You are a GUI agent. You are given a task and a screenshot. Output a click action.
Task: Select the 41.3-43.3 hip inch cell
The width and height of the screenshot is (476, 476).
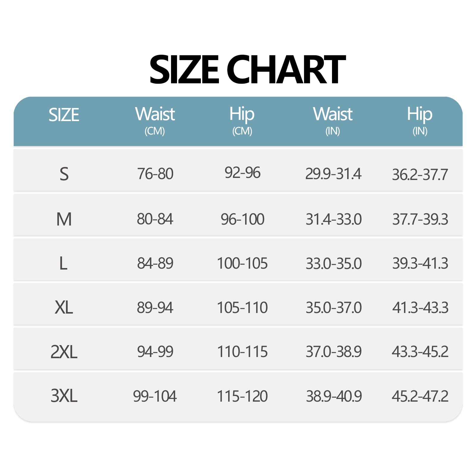coord(420,308)
